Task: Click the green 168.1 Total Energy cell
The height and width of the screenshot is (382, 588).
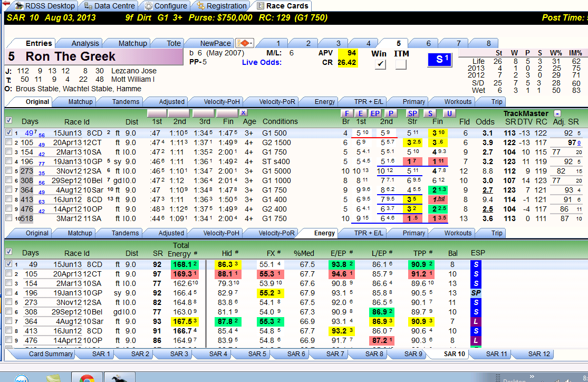Action: pyautogui.click(x=185, y=264)
